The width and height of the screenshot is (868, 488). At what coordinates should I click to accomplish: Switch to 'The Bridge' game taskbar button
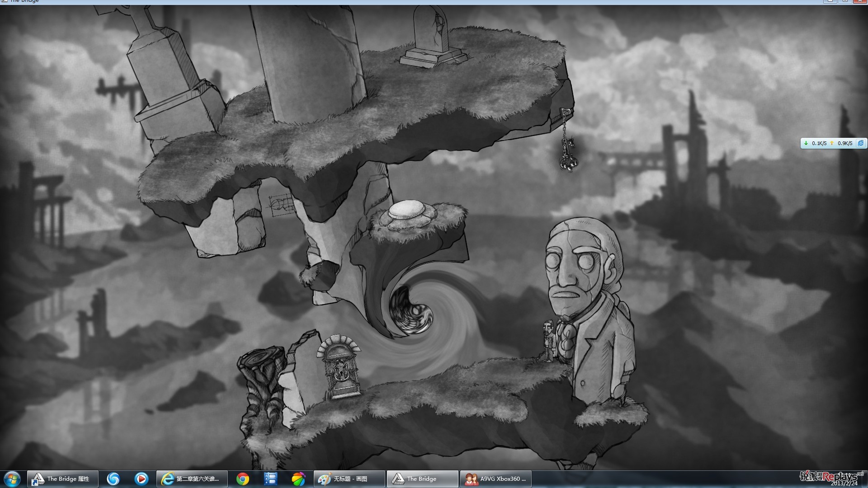423,479
